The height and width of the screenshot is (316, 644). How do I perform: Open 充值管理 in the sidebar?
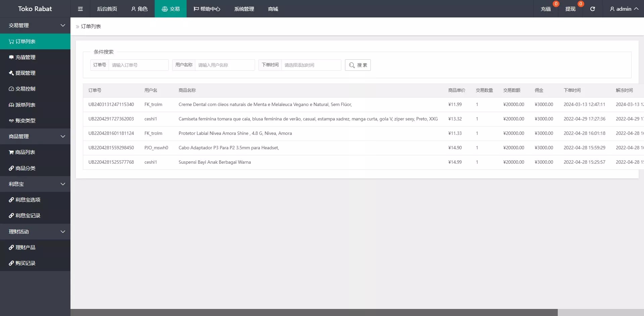(25, 57)
